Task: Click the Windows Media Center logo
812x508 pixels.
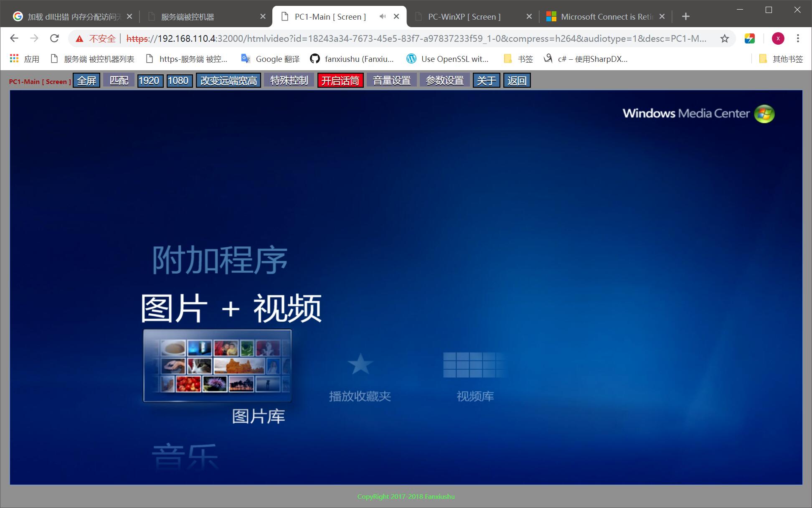Action: coord(764,113)
